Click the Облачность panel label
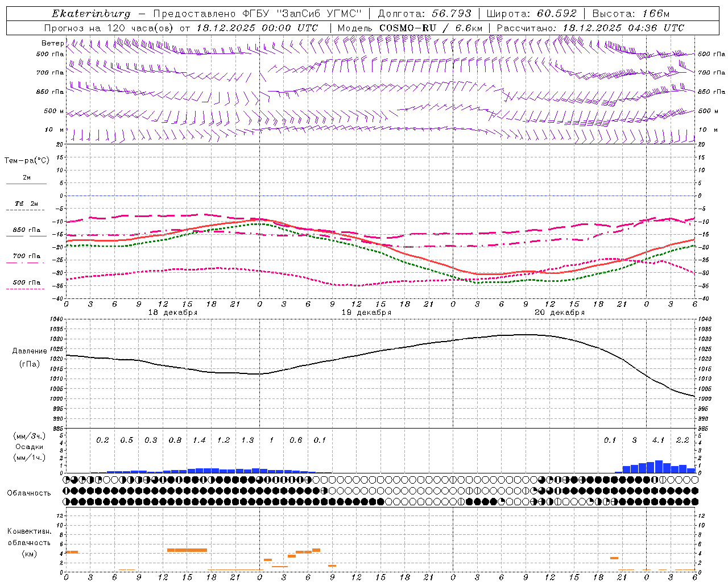The height and width of the screenshot is (582, 728). 29,493
